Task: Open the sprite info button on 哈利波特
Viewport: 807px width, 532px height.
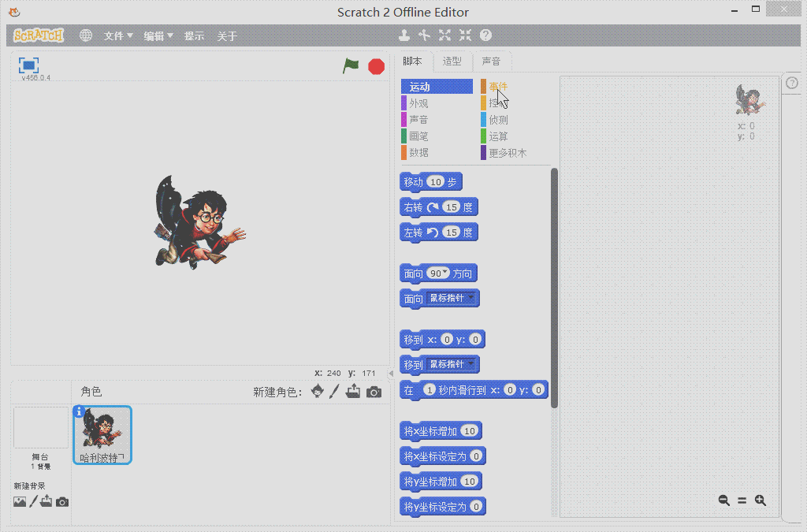Action: [79, 411]
